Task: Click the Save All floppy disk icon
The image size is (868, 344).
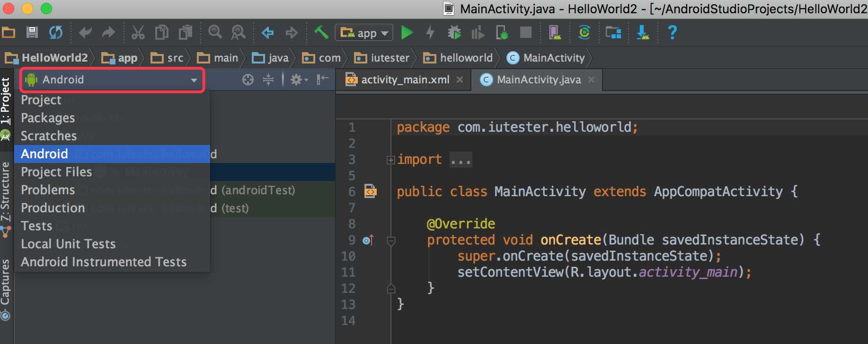Action: click(x=32, y=33)
